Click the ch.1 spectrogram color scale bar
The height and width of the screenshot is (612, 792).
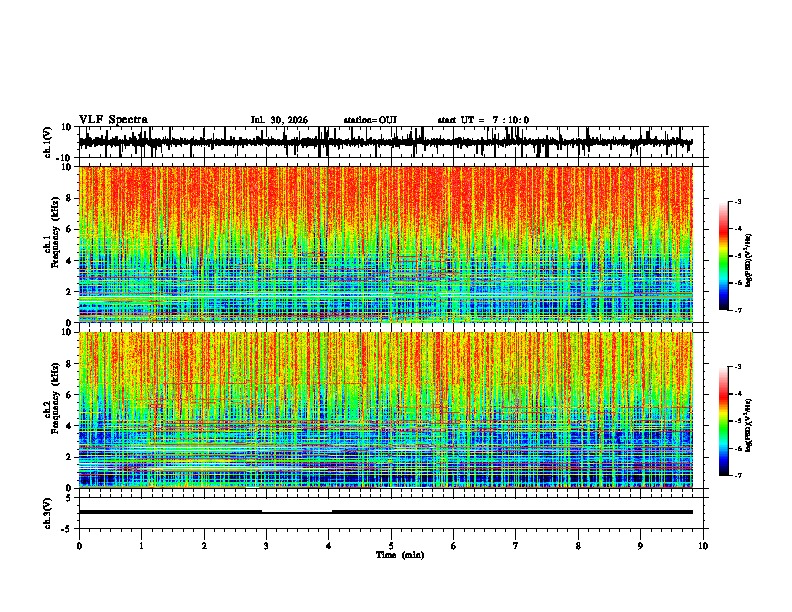(724, 256)
